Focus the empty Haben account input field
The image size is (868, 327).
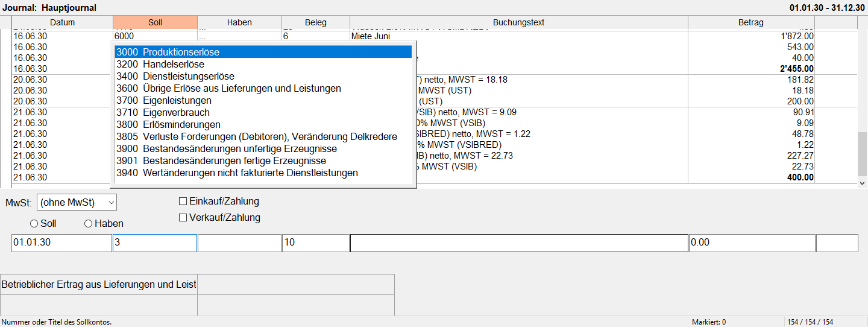tap(239, 243)
